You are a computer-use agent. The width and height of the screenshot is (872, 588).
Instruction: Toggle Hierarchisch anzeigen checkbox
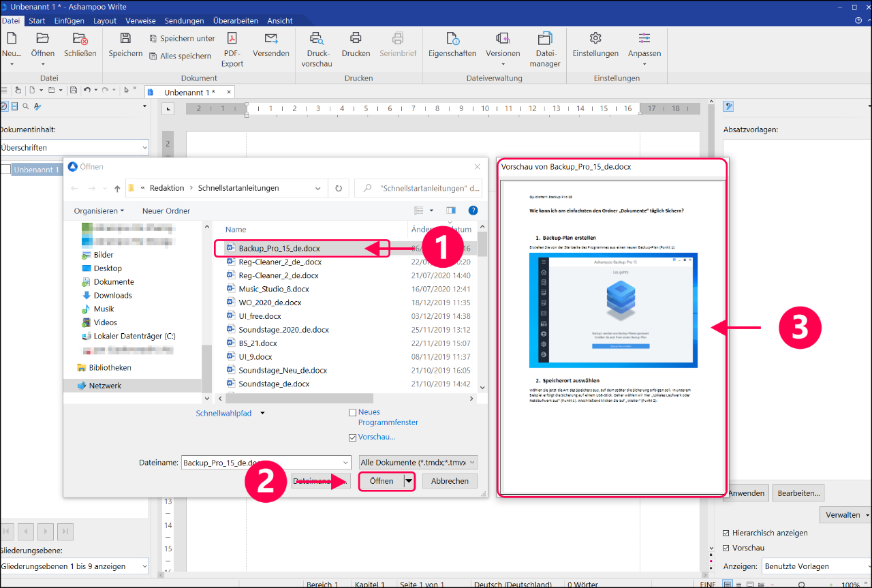pos(726,533)
